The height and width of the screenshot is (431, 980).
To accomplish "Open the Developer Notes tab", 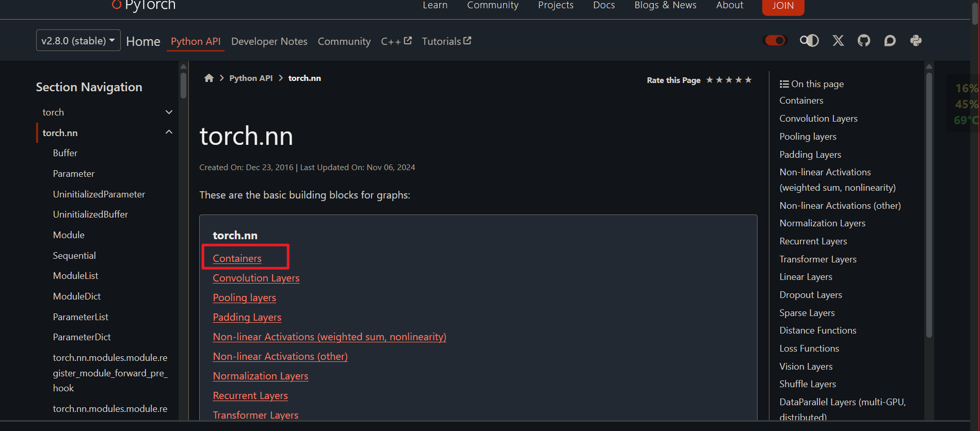I will [x=269, y=41].
